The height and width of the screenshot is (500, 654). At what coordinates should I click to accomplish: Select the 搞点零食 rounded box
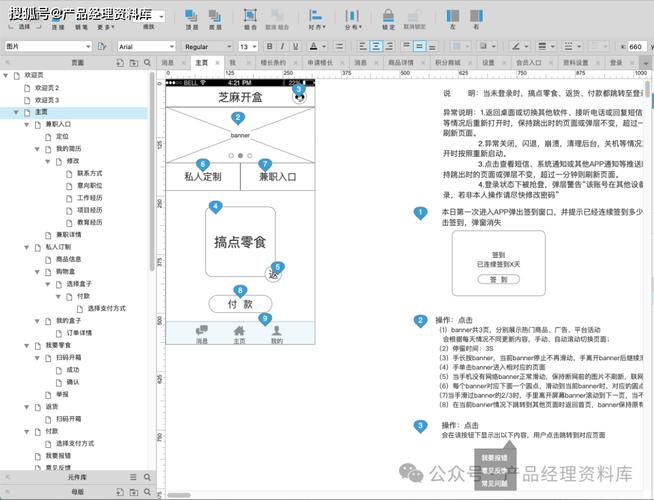click(240, 242)
